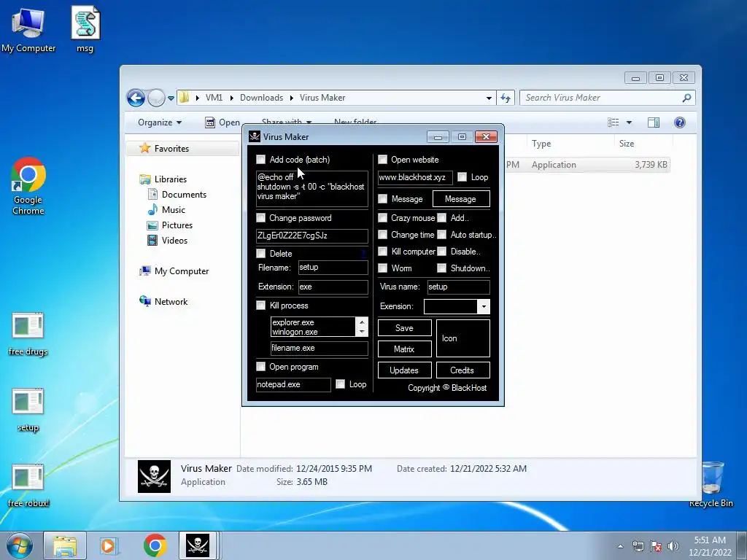Image resolution: width=747 pixels, height=560 pixels.
Task: Click the Icon button
Action: tap(463, 338)
